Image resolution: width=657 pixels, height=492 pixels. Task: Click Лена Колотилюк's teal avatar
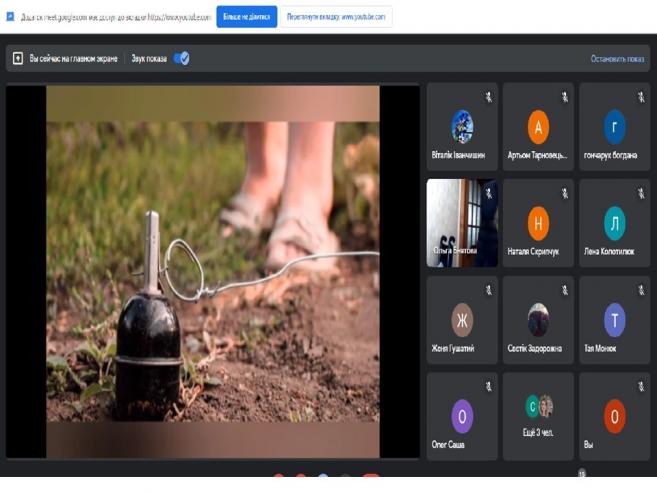[614, 223]
